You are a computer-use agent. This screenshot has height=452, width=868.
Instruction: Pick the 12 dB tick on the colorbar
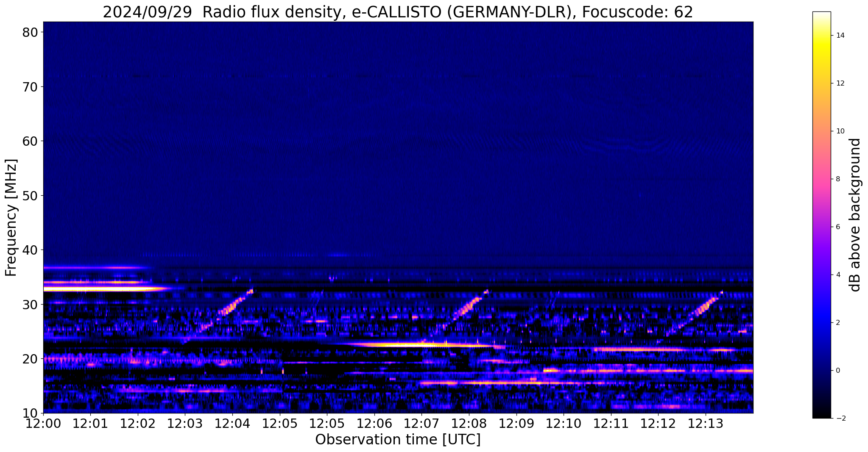(x=840, y=83)
